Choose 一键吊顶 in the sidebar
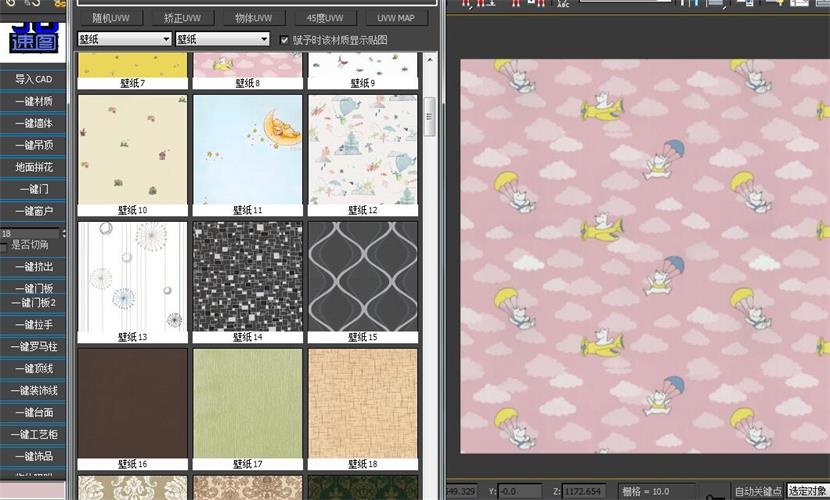The height and width of the screenshot is (500, 830). click(33, 145)
